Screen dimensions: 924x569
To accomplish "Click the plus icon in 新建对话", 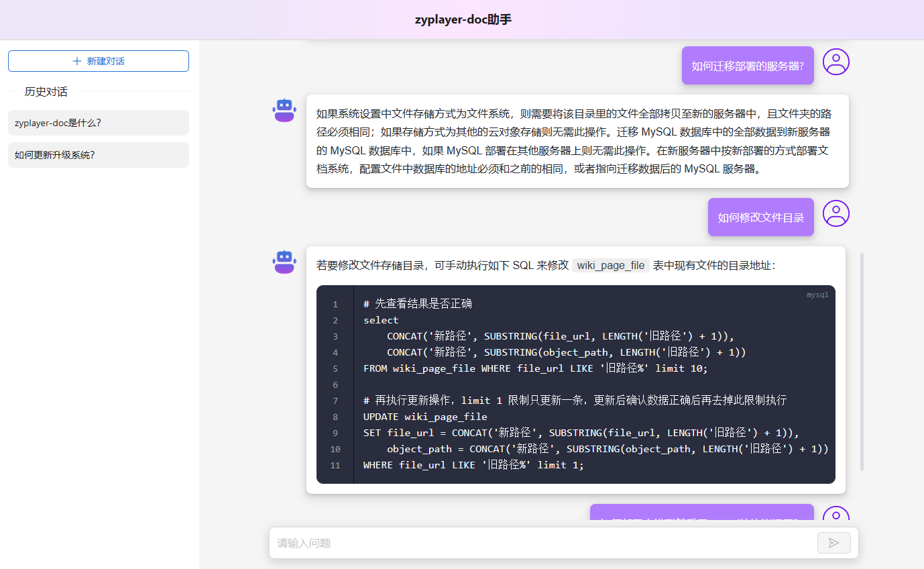I will 77,61.
